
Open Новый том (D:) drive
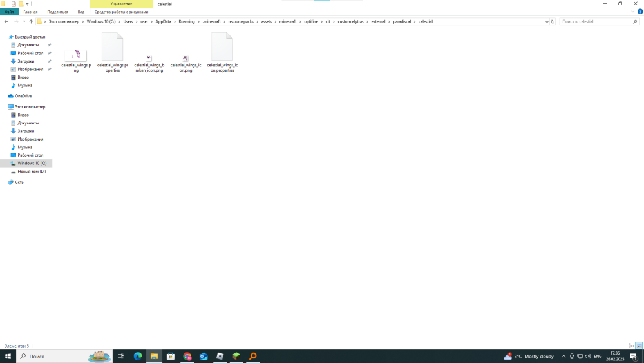[32, 172]
